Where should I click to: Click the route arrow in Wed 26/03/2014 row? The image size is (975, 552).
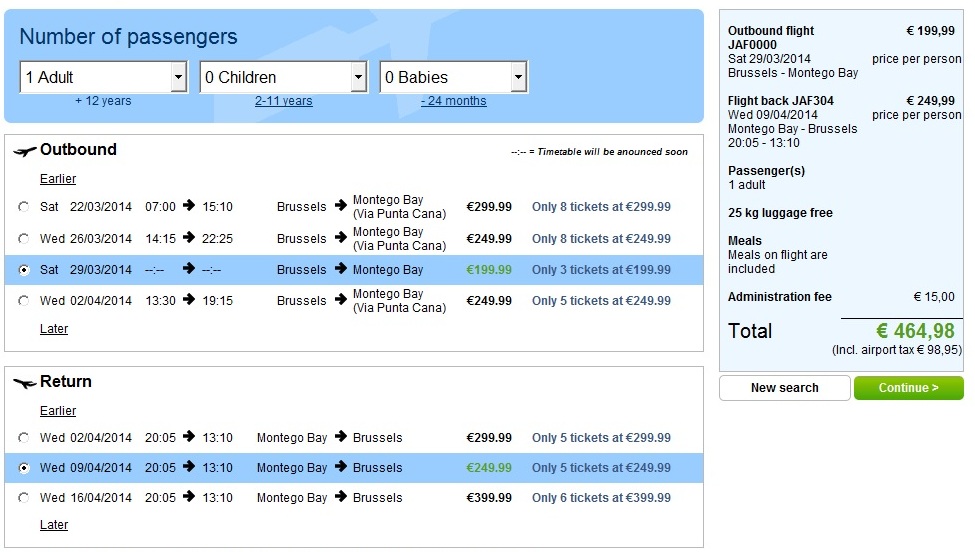[x=340, y=238]
